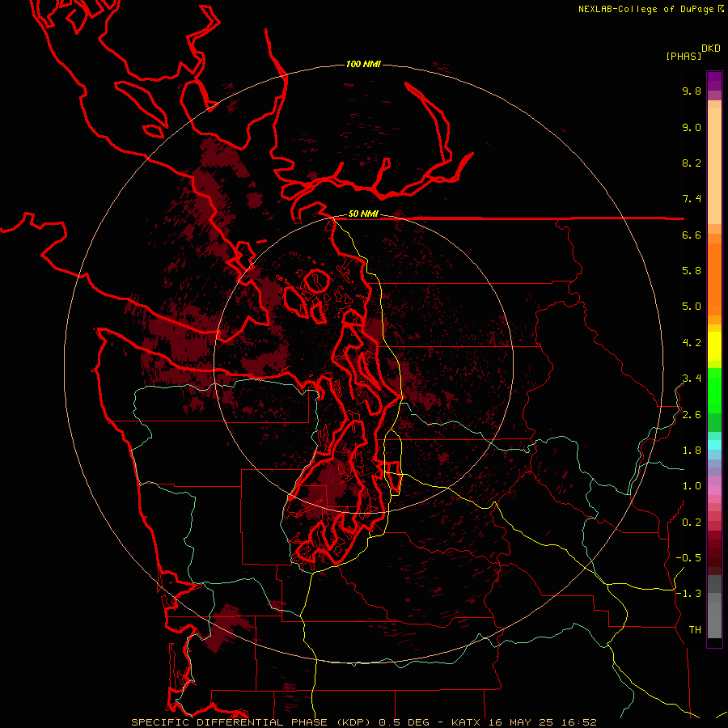Click the 6.6 value on color scale
Screen dimensions: 728x728
click(x=692, y=235)
